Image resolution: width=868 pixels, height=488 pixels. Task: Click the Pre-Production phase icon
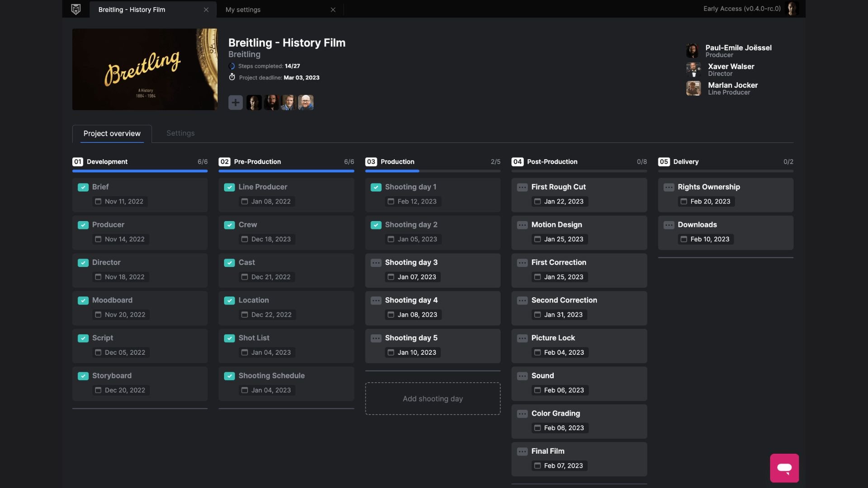(224, 161)
